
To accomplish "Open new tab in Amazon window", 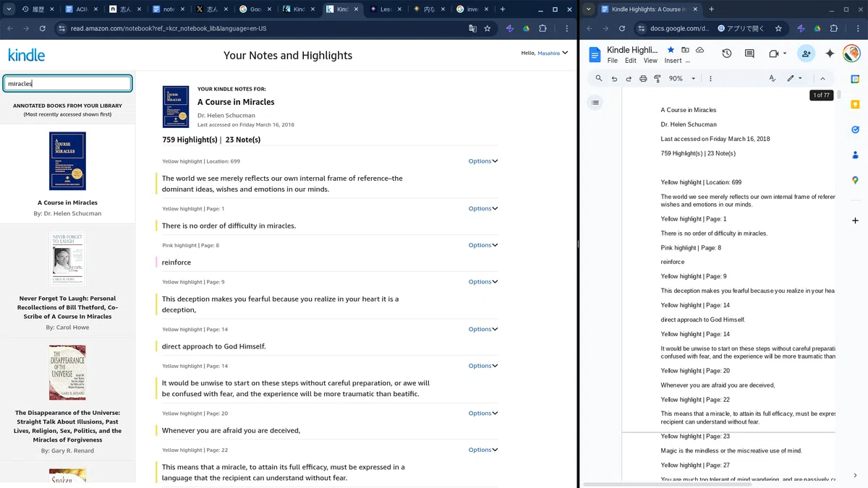I will 503,9.
